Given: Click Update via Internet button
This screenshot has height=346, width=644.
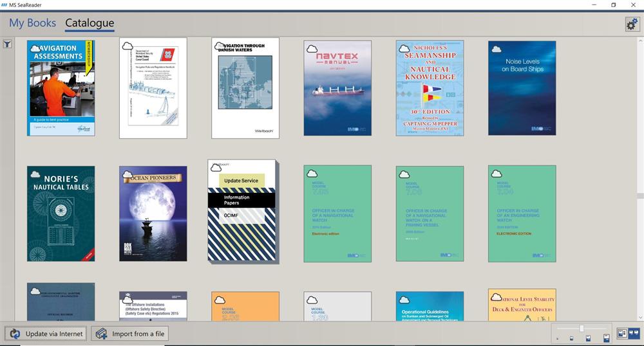Looking at the screenshot, I should [x=46, y=334].
